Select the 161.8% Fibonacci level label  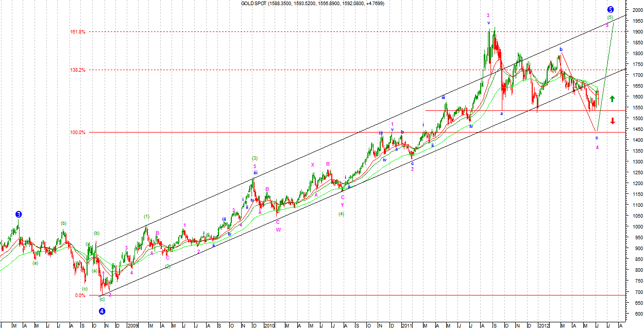(77, 31)
